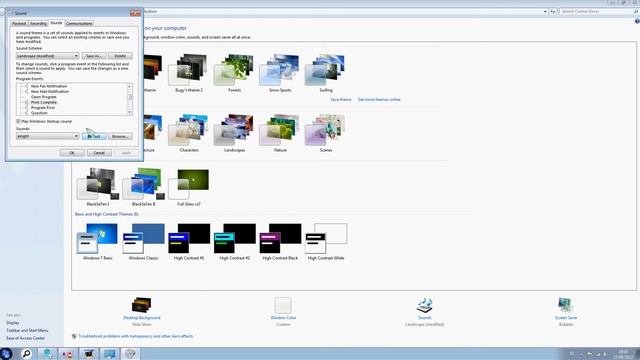Select the Snow Sports theme
This screenshot has width=640, height=360.
280,73
